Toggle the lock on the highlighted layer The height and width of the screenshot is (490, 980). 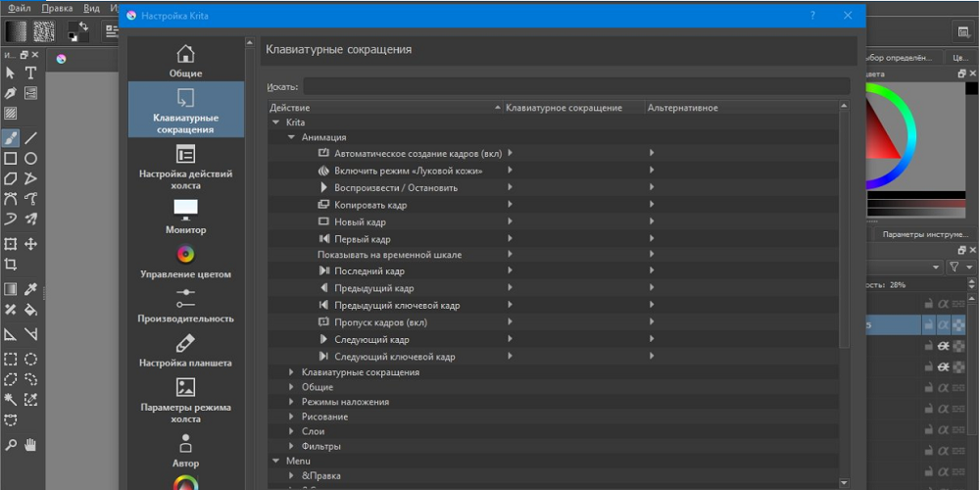pyautogui.click(x=928, y=324)
